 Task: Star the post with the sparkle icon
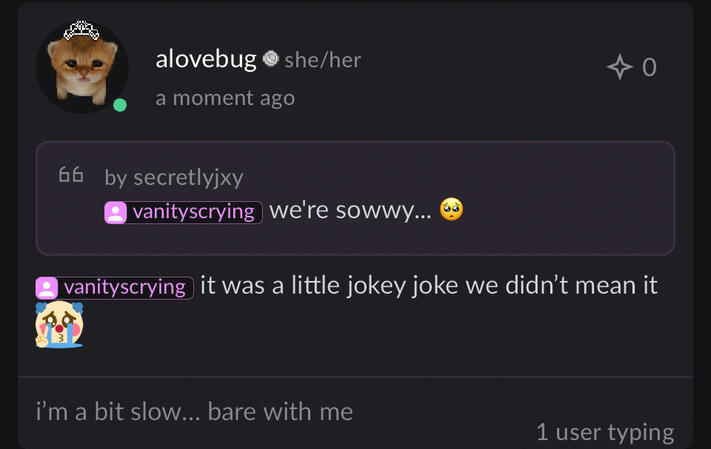coord(620,67)
